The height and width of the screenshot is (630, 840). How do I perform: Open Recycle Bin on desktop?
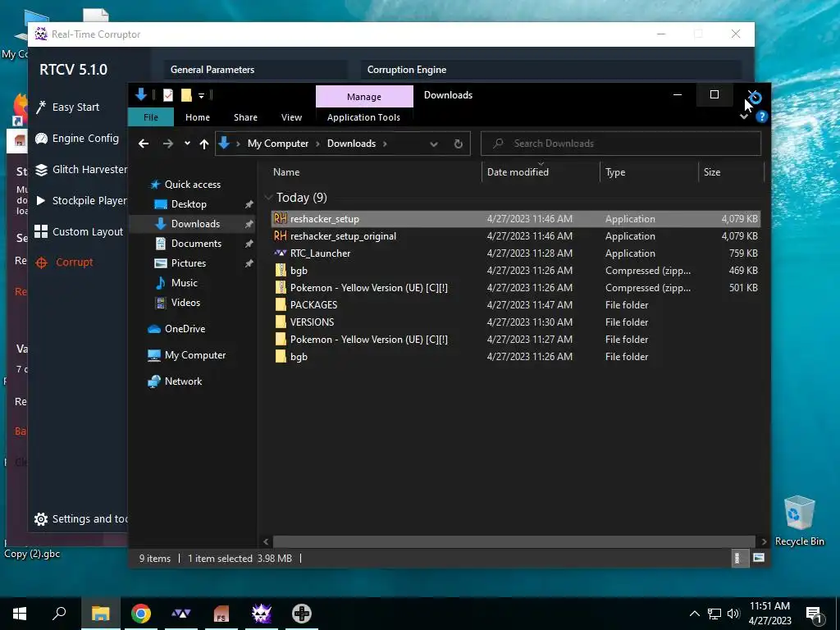coord(799,521)
